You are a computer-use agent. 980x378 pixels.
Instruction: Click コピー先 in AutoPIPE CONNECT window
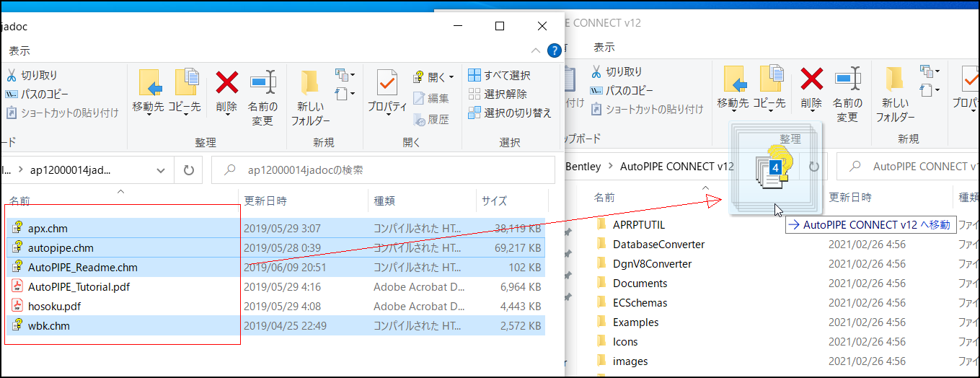769,89
